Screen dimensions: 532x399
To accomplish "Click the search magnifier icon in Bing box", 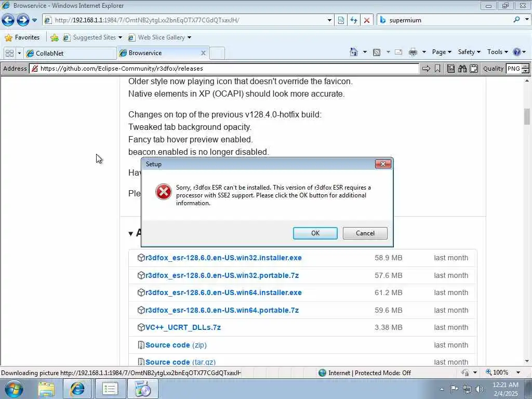I will coord(517,20).
